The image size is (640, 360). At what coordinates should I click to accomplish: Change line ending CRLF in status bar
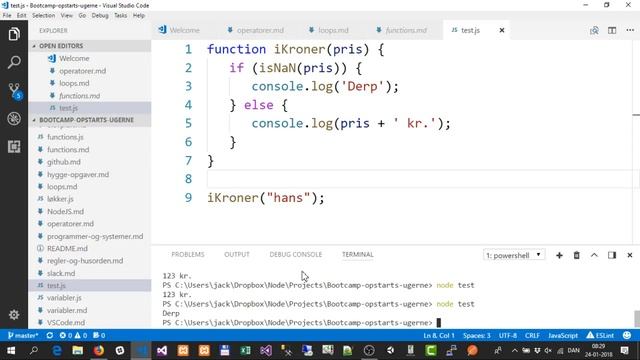(x=532, y=336)
